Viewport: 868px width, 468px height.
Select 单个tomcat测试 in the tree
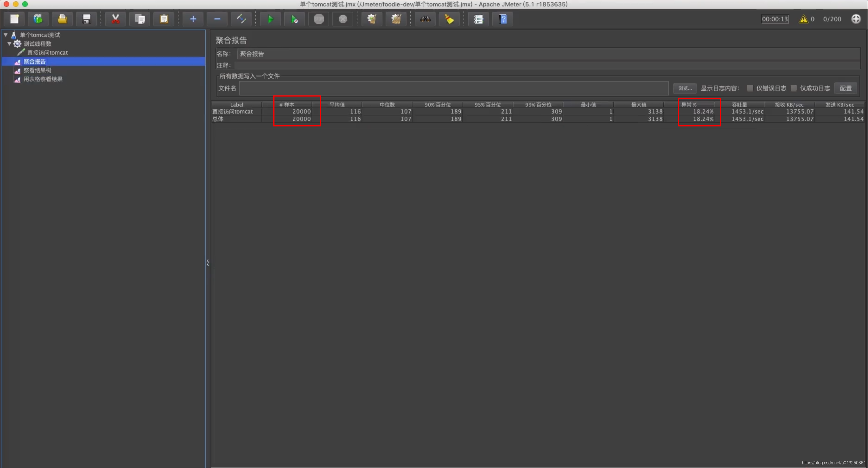pyautogui.click(x=40, y=35)
